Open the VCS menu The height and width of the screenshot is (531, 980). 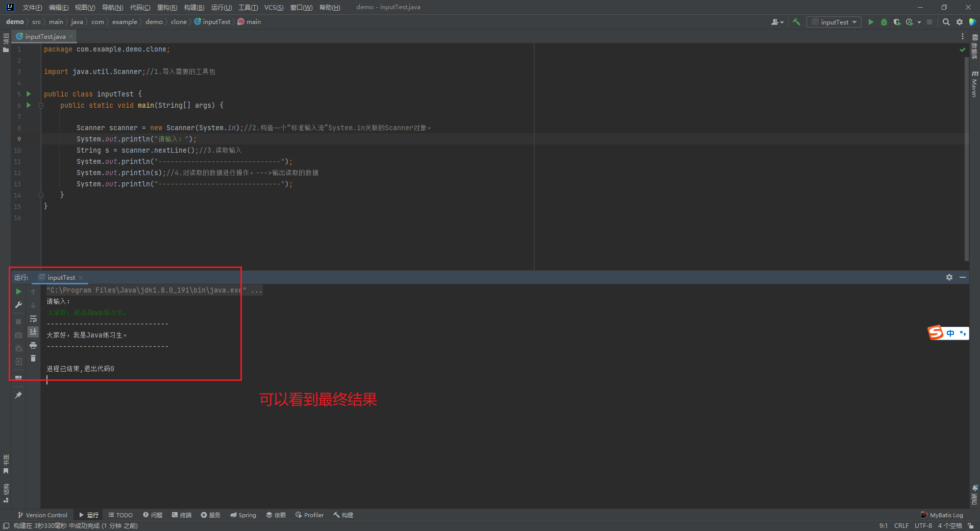pyautogui.click(x=274, y=7)
